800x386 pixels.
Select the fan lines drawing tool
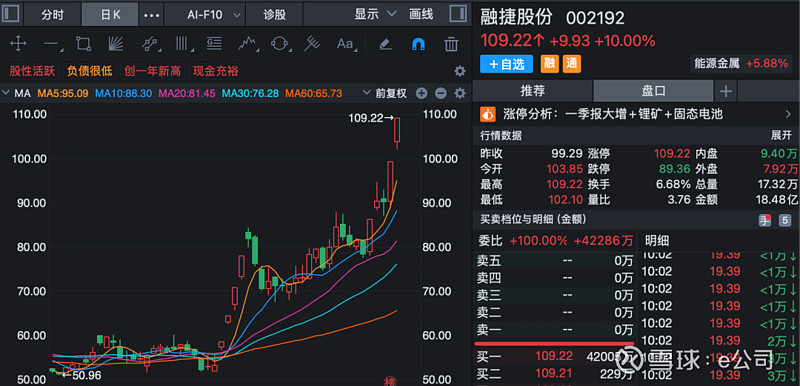tap(116, 44)
